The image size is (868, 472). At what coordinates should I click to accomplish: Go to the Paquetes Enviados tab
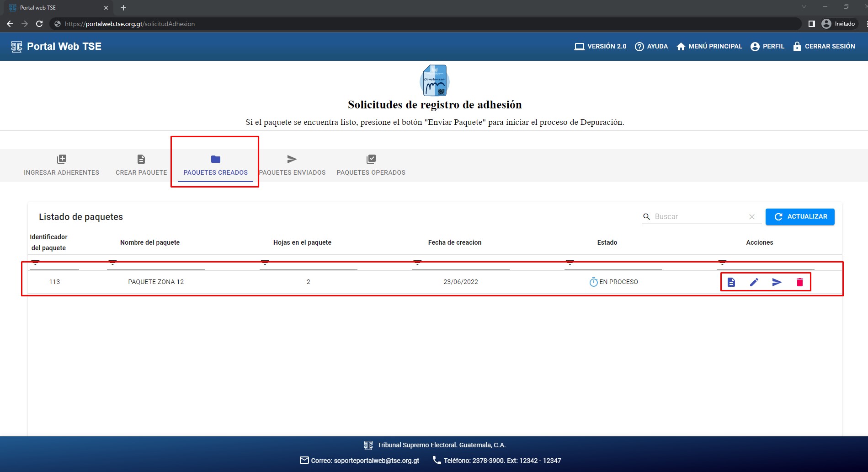click(292, 166)
